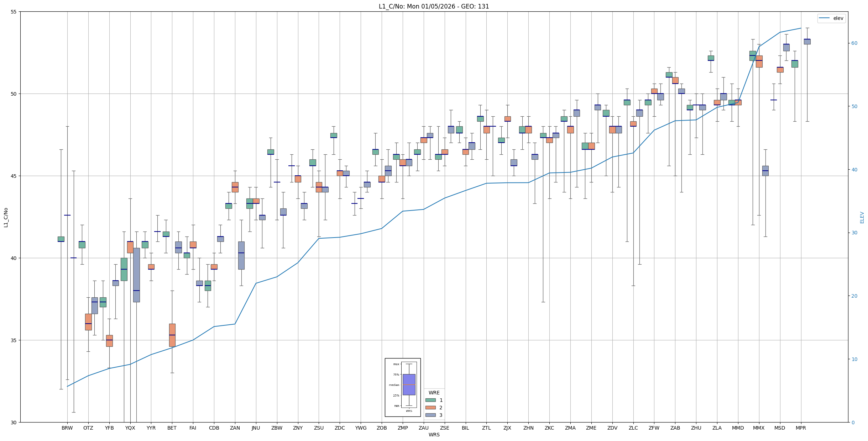The height and width of the screenshot is (441, 868).
Task: Click the ZFW x-axis tick label
Action: tap(654, 428)
